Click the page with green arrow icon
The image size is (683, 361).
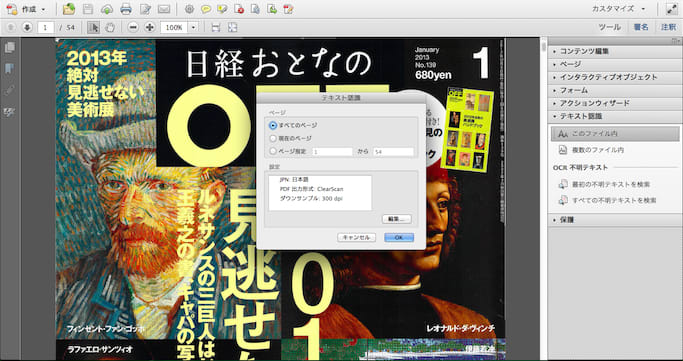click(x=272, y=9)
